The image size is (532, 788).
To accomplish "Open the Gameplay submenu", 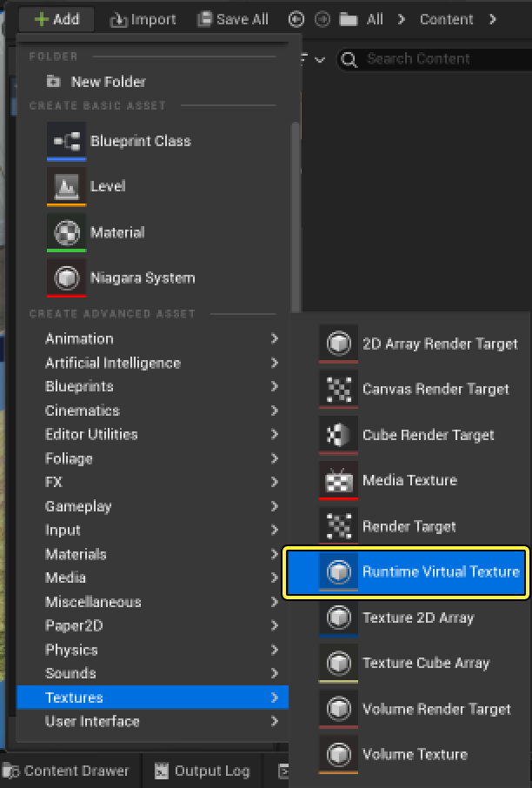I will click(x=152, y=506).
